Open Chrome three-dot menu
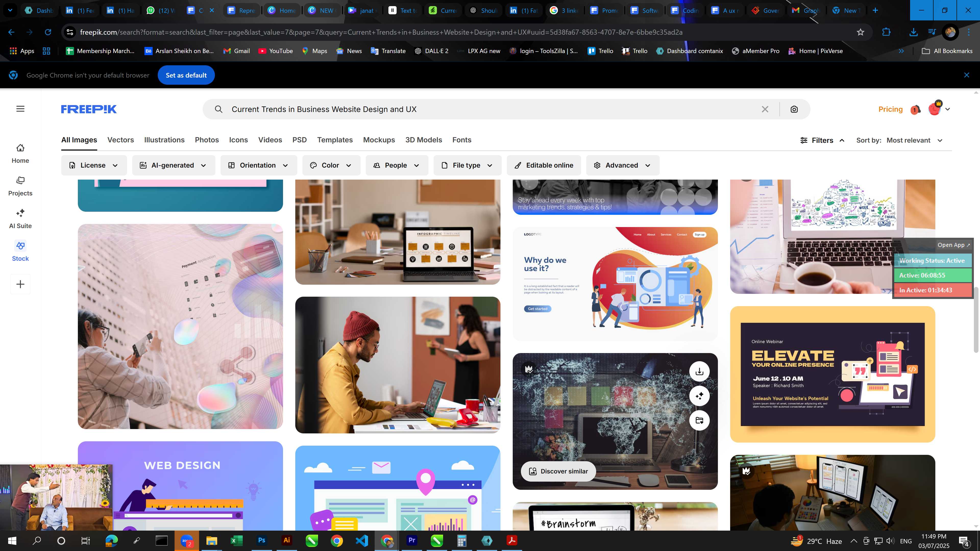980x551 pixels. click(969, 32)
